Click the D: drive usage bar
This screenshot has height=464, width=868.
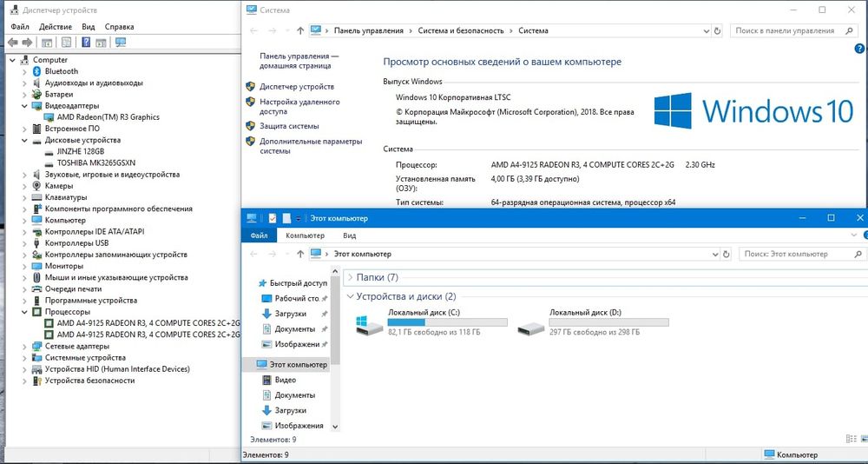609,322
